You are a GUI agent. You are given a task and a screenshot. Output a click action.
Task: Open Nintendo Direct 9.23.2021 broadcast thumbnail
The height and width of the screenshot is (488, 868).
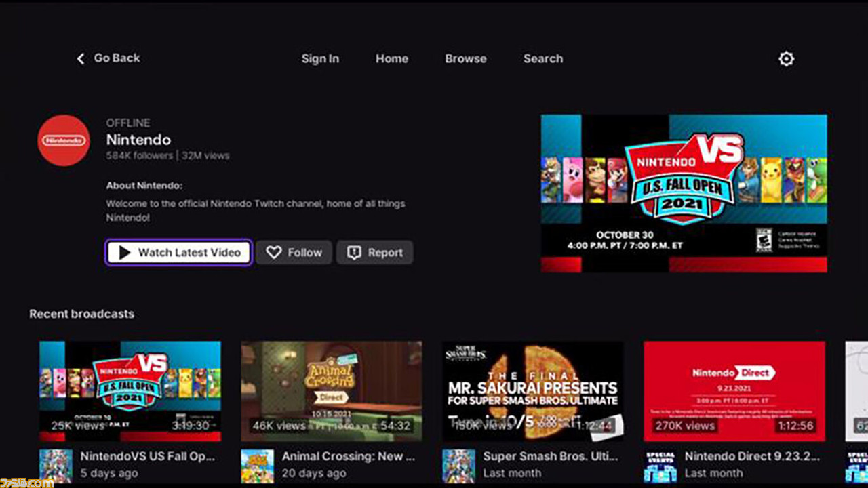pyautogui.click(x=734, y=392)
